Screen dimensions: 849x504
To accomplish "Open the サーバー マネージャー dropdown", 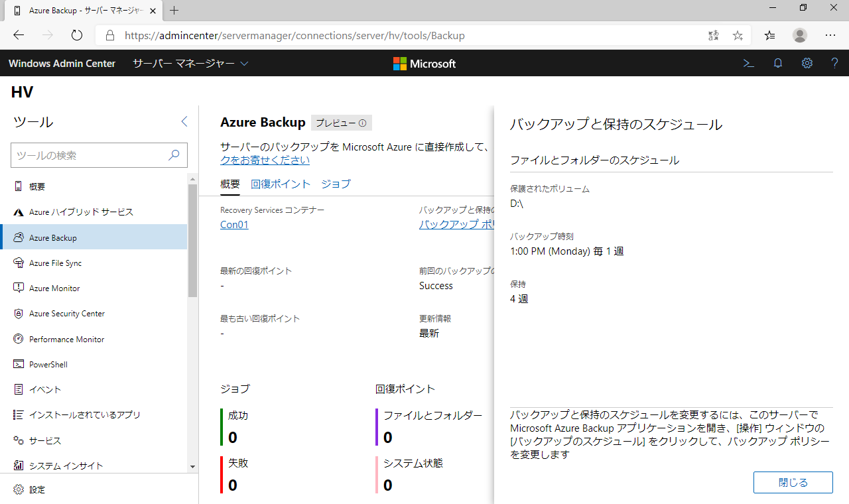I will point(190,64).
